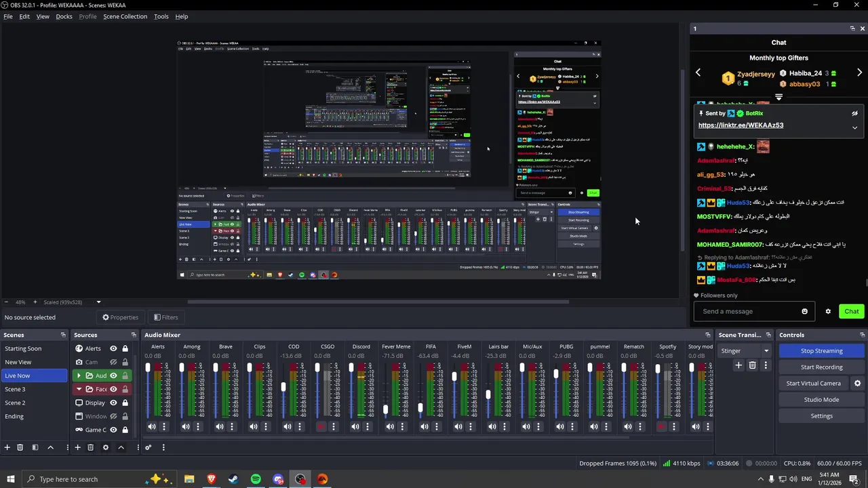Show the hidden Cam source
The height and width of the screenshot is (488, 868).
(113, 362)
